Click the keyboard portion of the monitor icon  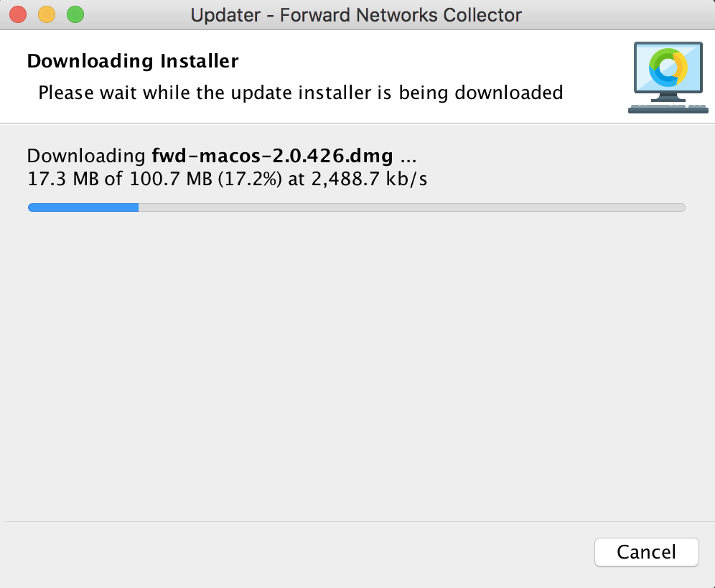668,110
